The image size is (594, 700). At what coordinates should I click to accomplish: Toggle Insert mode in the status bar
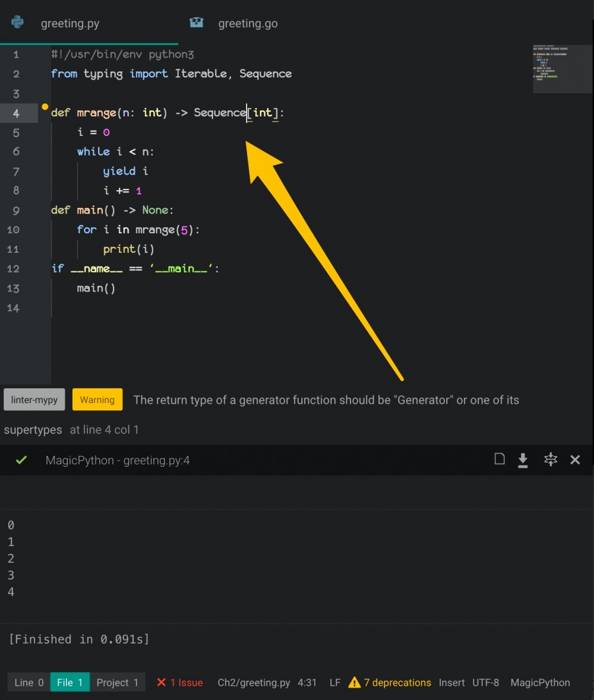click(x=451, y=682)
